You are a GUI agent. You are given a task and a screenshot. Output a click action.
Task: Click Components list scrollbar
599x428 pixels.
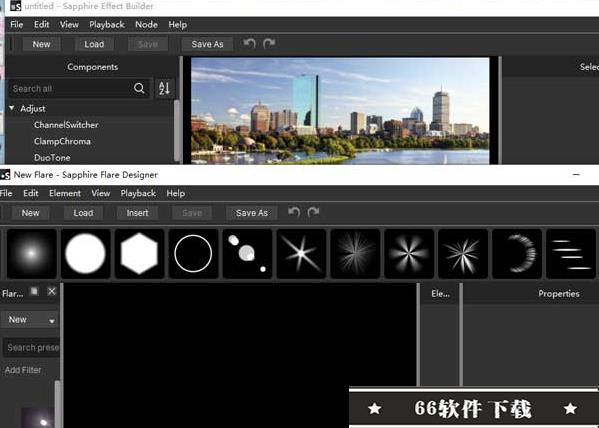pyautogui.click(x=176, y=130)
